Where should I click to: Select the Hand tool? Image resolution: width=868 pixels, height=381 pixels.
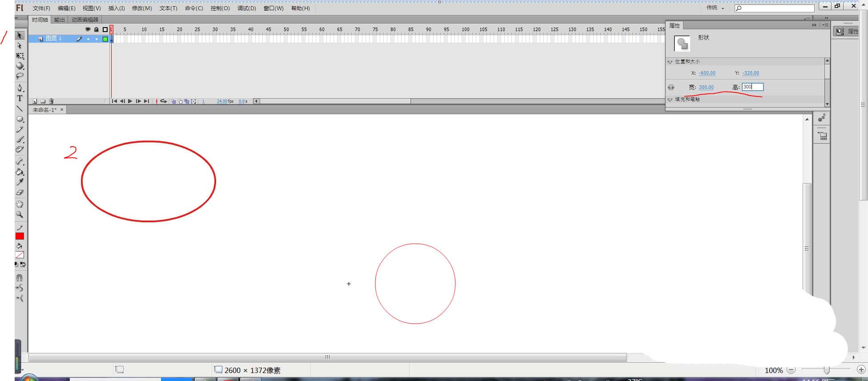[x=20, y=204]
